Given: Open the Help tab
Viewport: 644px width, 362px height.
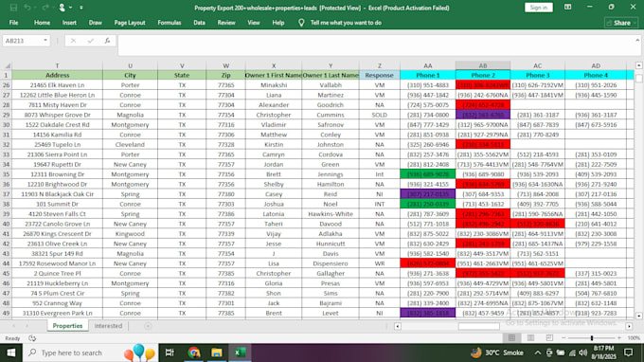Looking at the screenshot, I should click(x=278, y=23).
